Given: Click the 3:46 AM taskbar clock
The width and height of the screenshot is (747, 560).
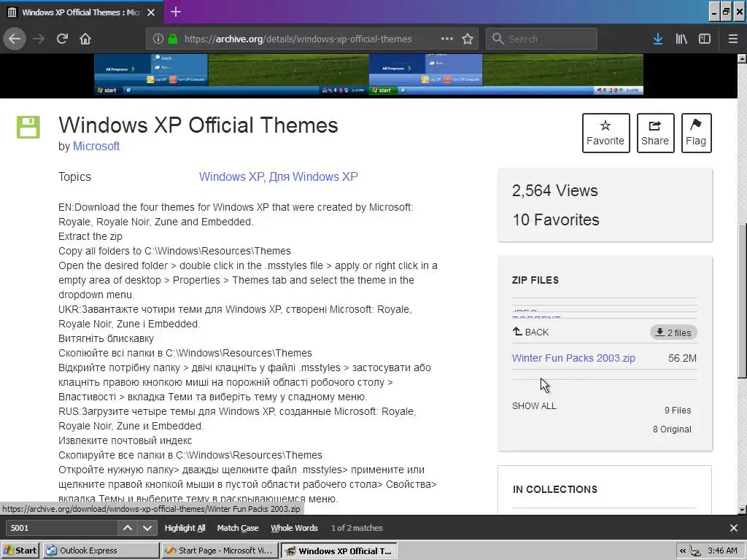Looking at the screenshot, I should (722, 551).
